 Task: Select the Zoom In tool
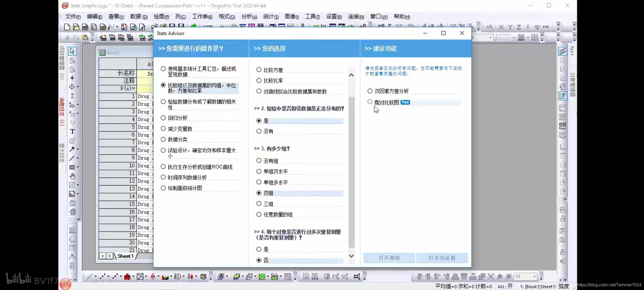pyautogui.click(x=72, y=60)
